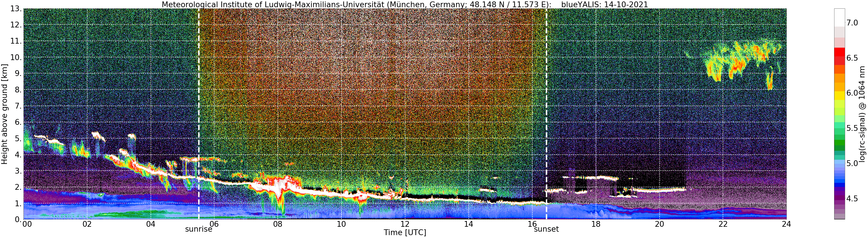
Task: Click the time axis tick label 18
Action: click(596, 224)
